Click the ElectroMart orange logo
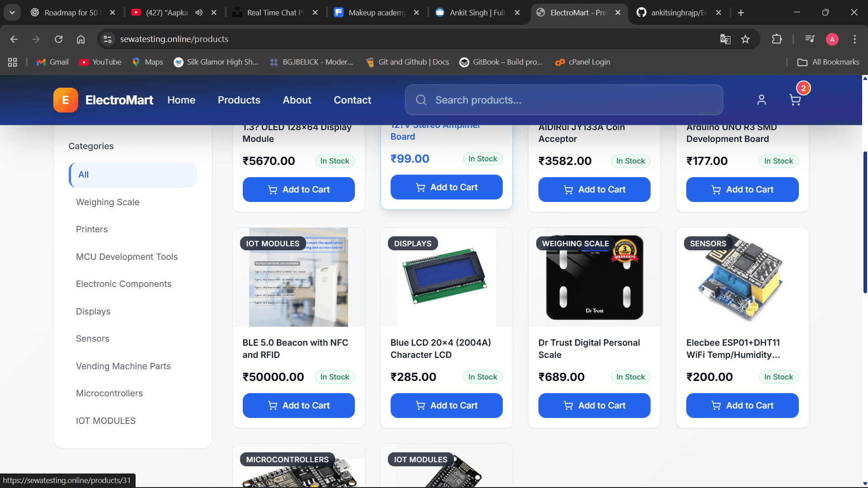 [66, 100]
